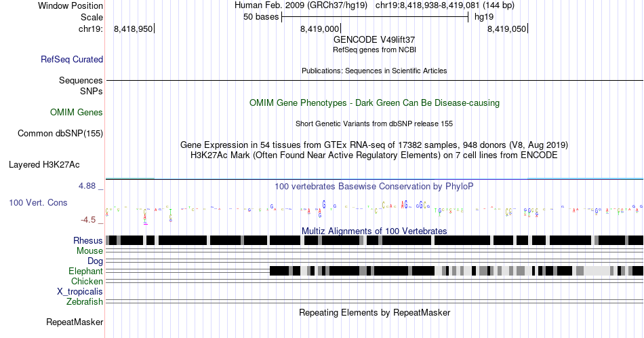Select the Dog alignment row label

[x=95, y=261]
